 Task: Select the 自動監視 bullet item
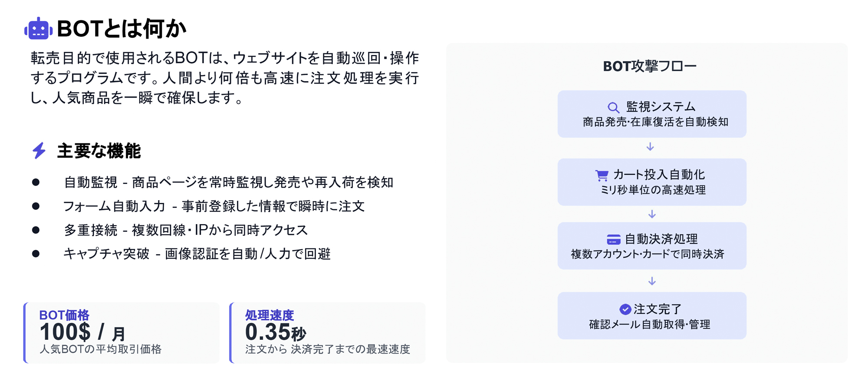click(228, 182)
